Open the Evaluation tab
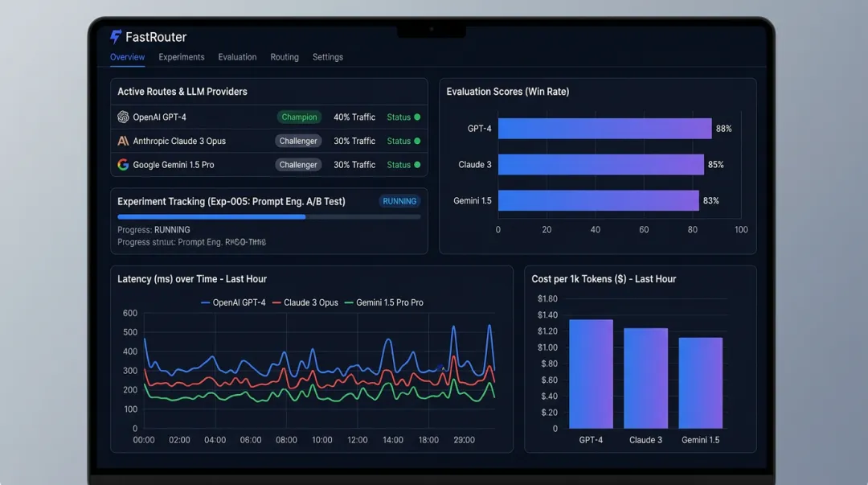Screen dimensions: 868x485 click(237, 57)
